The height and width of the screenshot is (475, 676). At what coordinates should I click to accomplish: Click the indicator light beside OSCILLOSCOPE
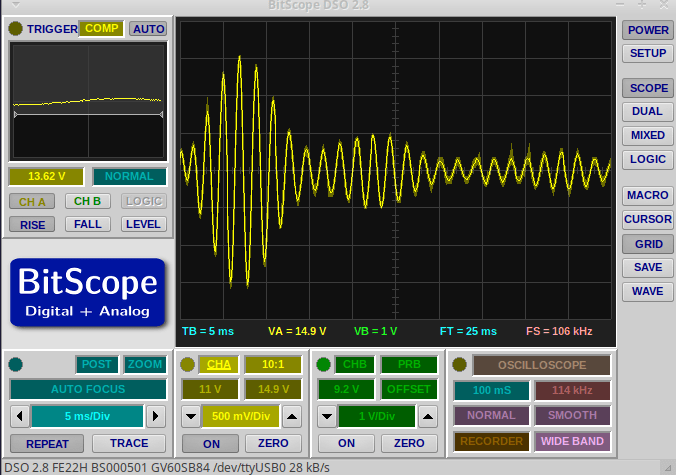pos(460,365)
